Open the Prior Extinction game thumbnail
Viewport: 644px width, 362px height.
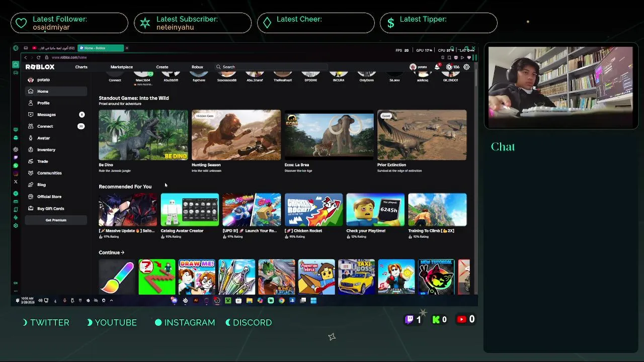tap(422, 135)
